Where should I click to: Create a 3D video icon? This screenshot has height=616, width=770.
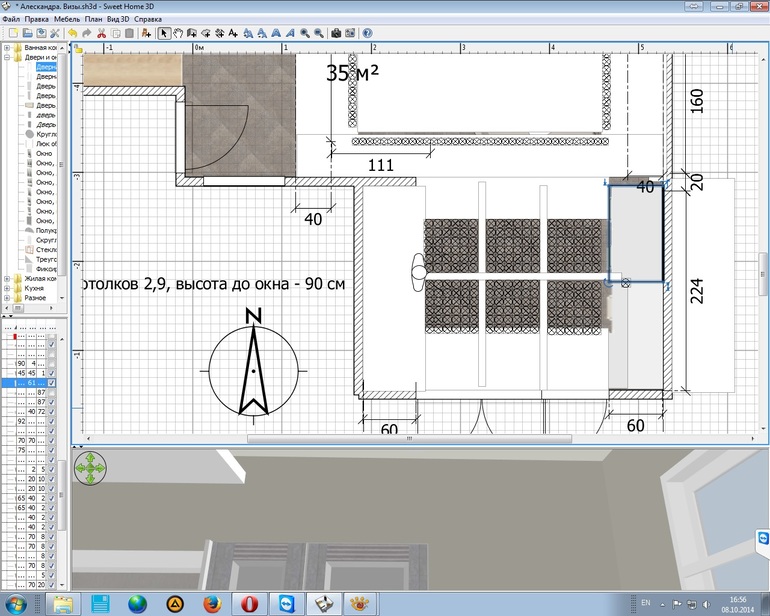(x=350, y=33)
